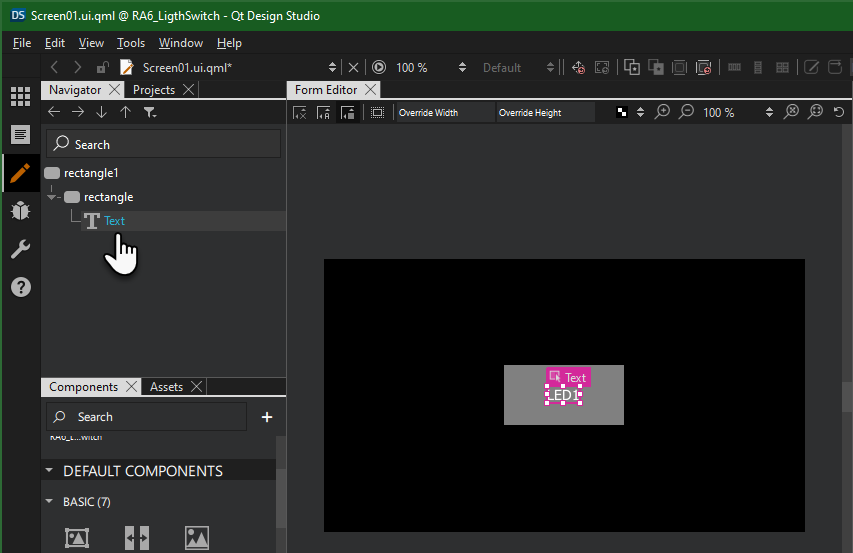Switch to the Assets tab

tap(166, 387)
